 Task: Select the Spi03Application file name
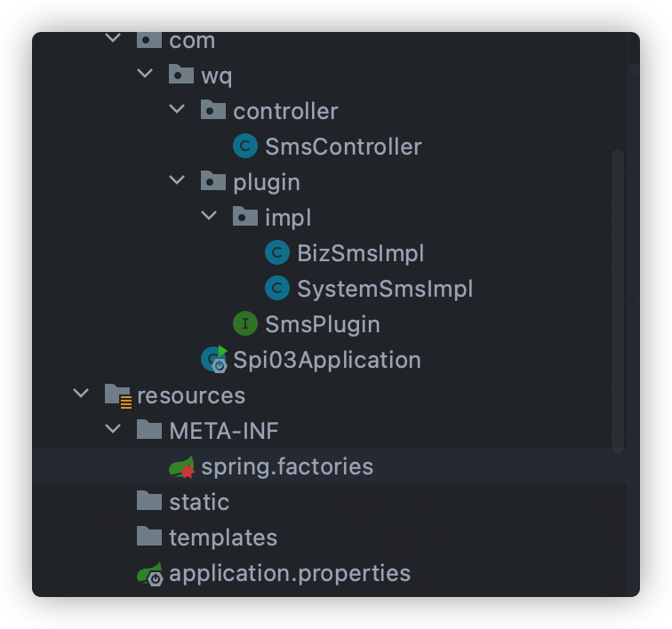(327, 360)
